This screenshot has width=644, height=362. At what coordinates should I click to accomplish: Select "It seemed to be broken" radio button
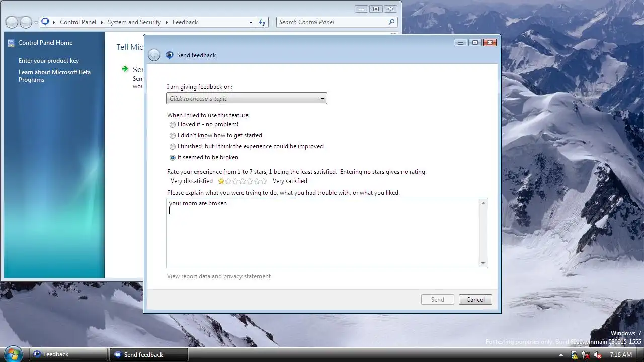[173, 157]
